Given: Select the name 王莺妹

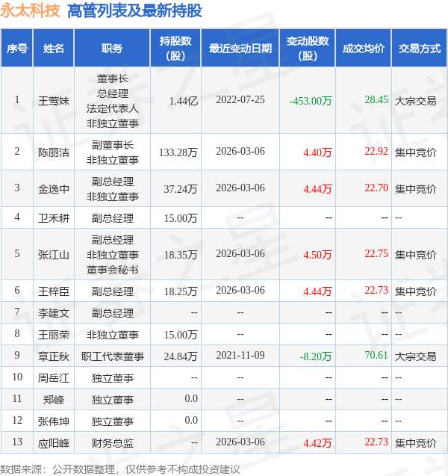Looking at the screenshot, I should pyautogui.click(x=53, y=101).
